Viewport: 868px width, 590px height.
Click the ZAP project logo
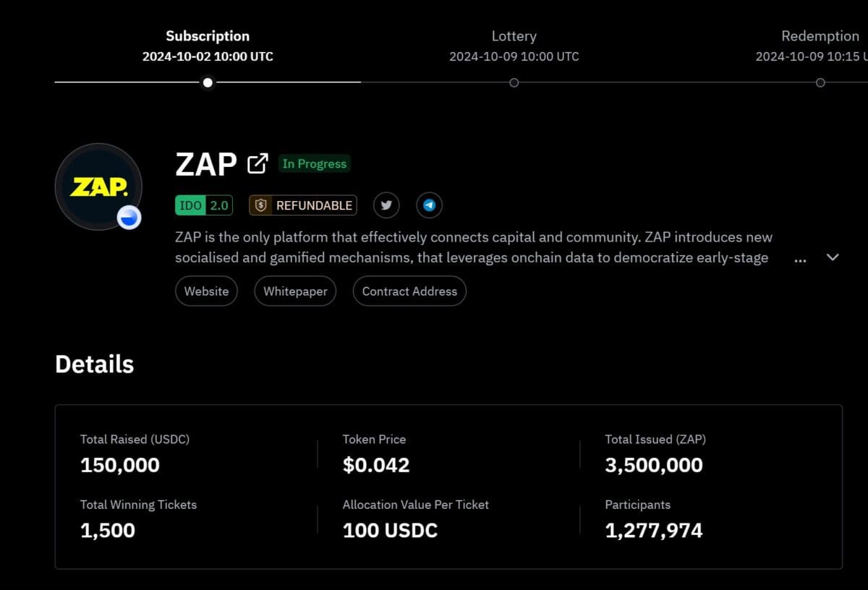coord(98,187)
